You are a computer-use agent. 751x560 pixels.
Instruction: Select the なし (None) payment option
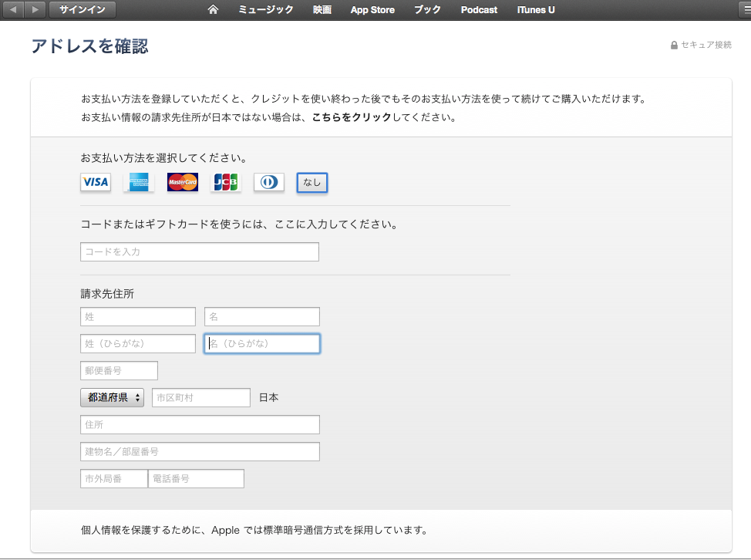(312, 182)
